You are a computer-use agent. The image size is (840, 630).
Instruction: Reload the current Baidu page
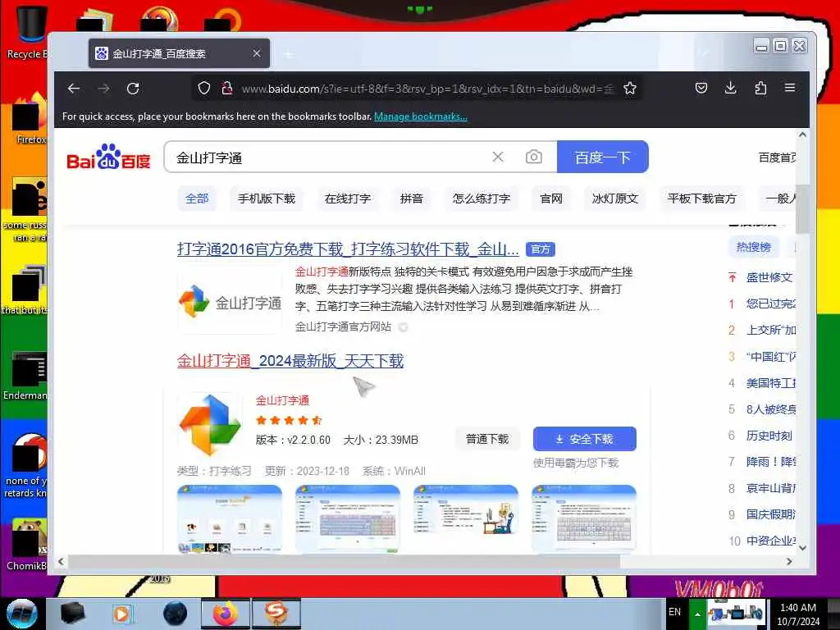(x=133, y=89)
